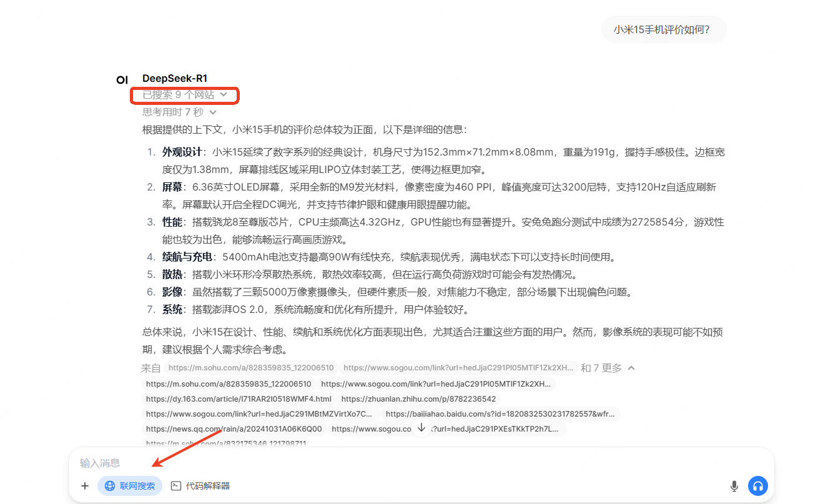The image size is (823, 504).
Task: Click the scroll-to-bottom arrow button
Action: 421,427
